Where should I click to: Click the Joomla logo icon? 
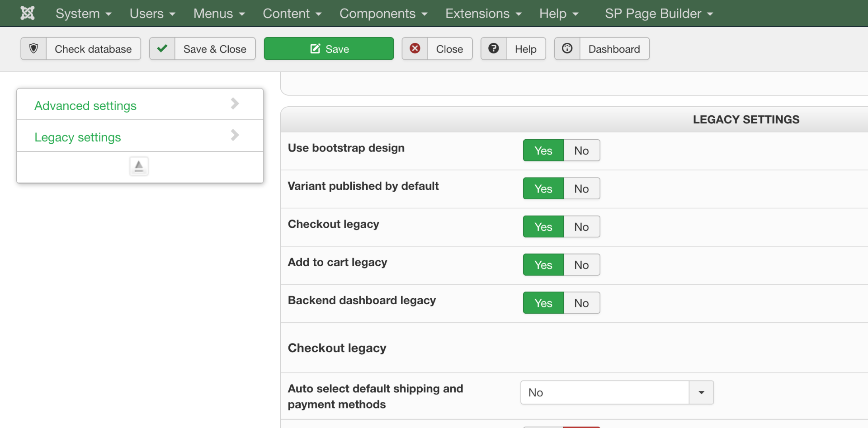pos(28,13)
